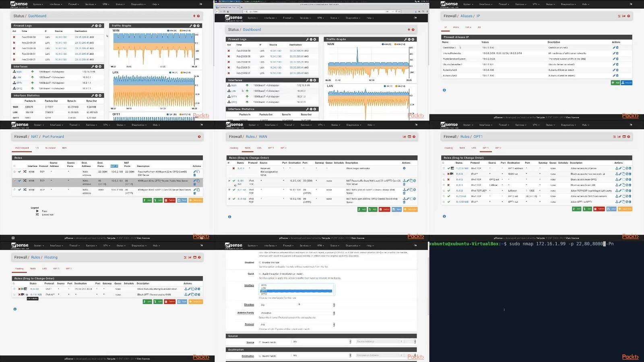
Task: Switch to LAN tab on Rules WAN page
Action: point(259,148)
